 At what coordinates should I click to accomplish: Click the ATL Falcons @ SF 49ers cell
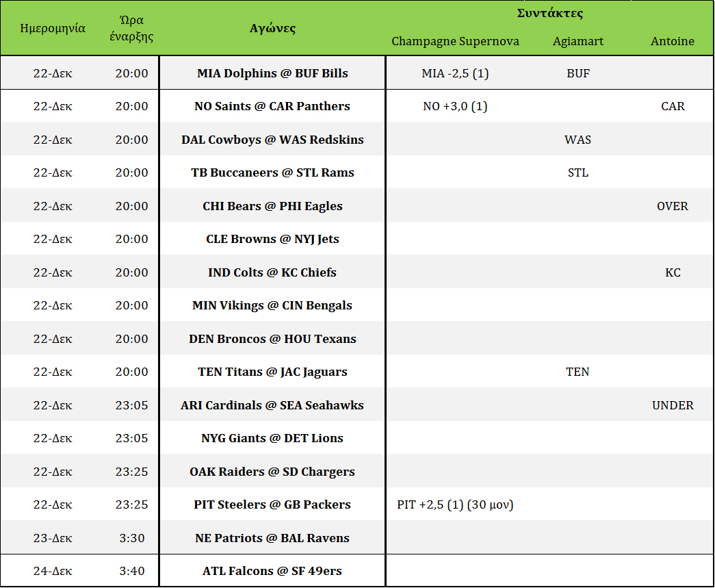point(272,571)
